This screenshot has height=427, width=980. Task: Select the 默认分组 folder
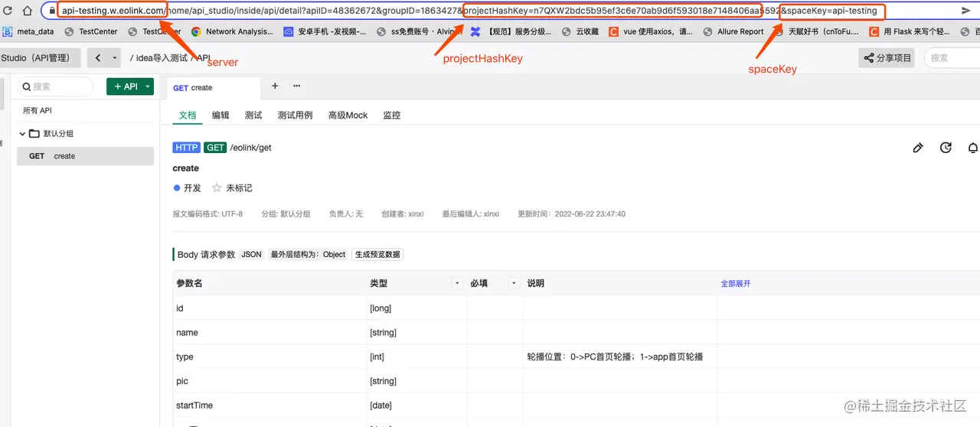(51, 133)
